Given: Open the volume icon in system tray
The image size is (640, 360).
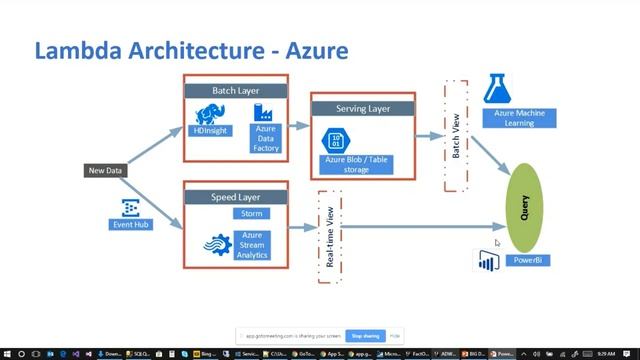Looking at the screenshot, I should 536,354.
